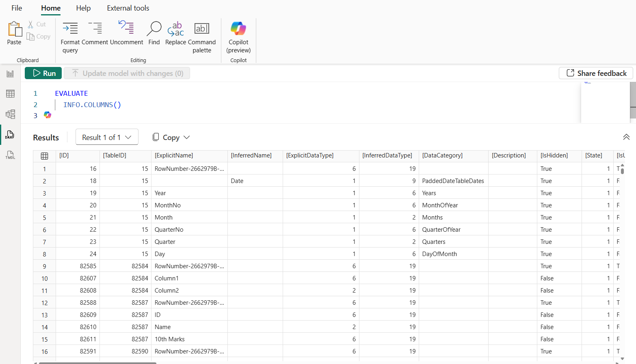Switch to the TMDL view icon in sidebar

tap(10, 155)
